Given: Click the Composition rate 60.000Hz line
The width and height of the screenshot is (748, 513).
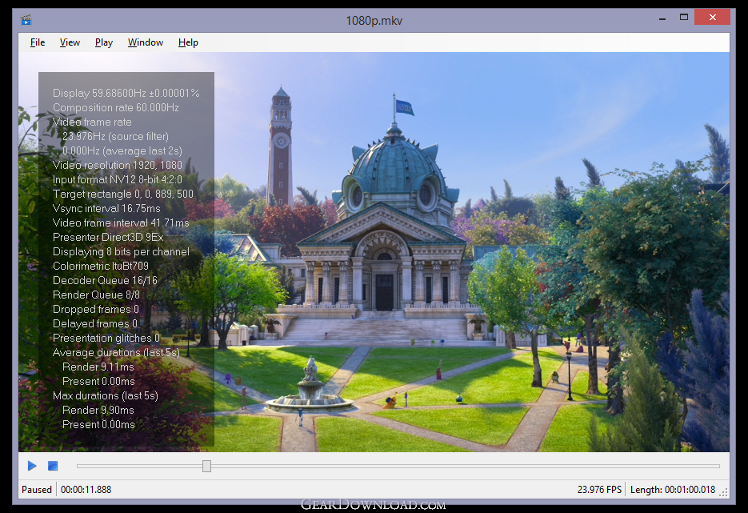Looking at the screenshot, I should point(116,107).
